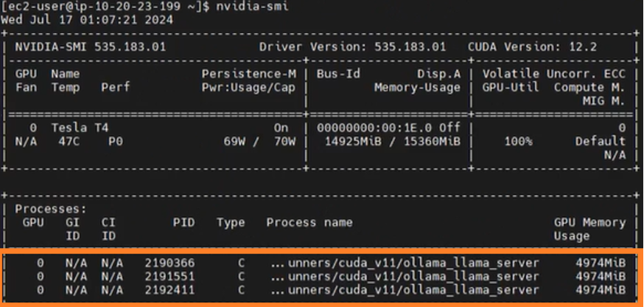Click the 100% GPU-Util value
The width and height of the screenshot is (644, 307).
[518, 142]
